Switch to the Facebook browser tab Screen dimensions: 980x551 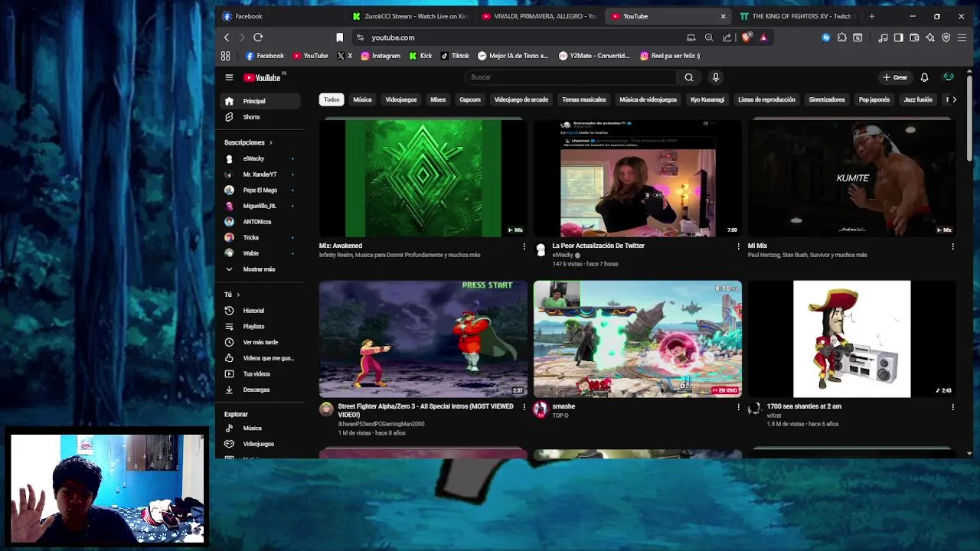[279, 16]
